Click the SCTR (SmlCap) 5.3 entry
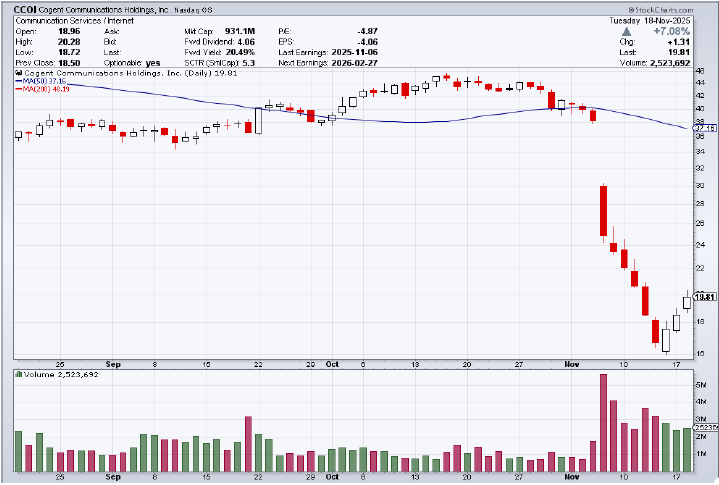The width and height of the screenshot is (719, 485). 220,63
